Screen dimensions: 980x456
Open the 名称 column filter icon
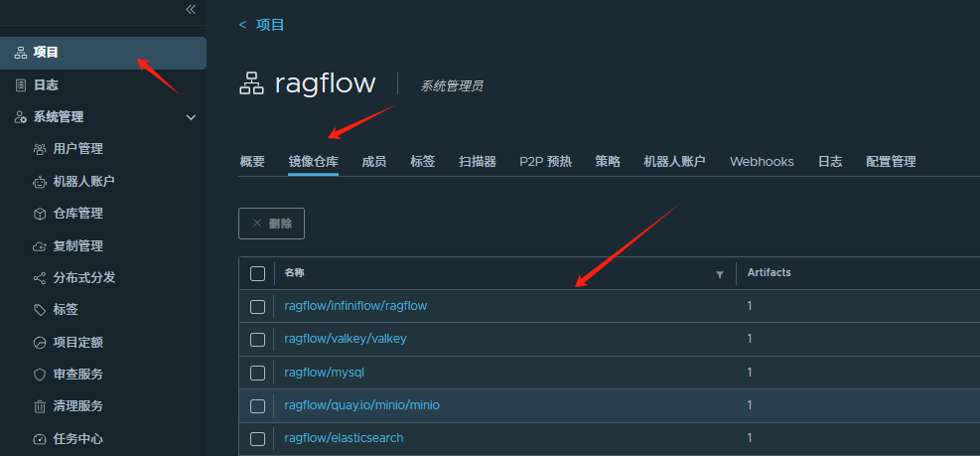(x=720, y=274)
